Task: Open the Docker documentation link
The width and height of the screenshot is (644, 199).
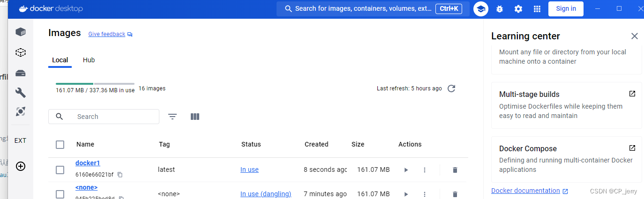Action: pos(530,191)
